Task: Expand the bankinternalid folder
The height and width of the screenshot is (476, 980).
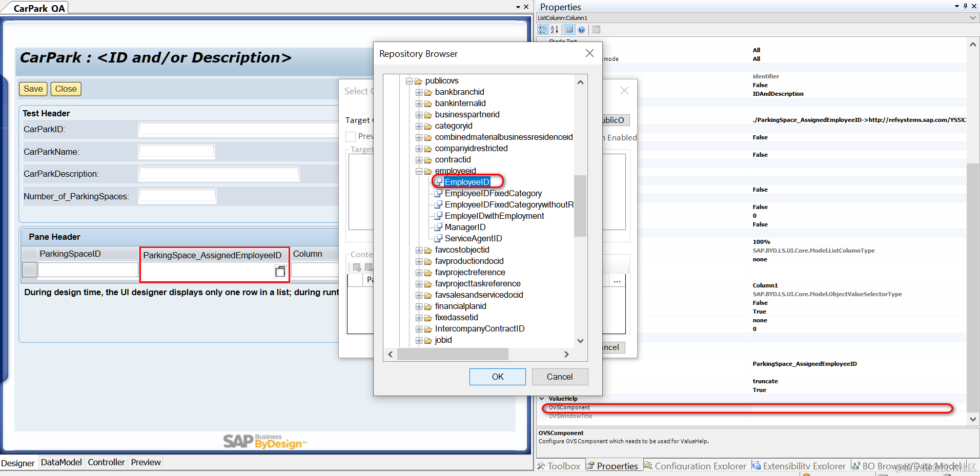Action: 419,104
